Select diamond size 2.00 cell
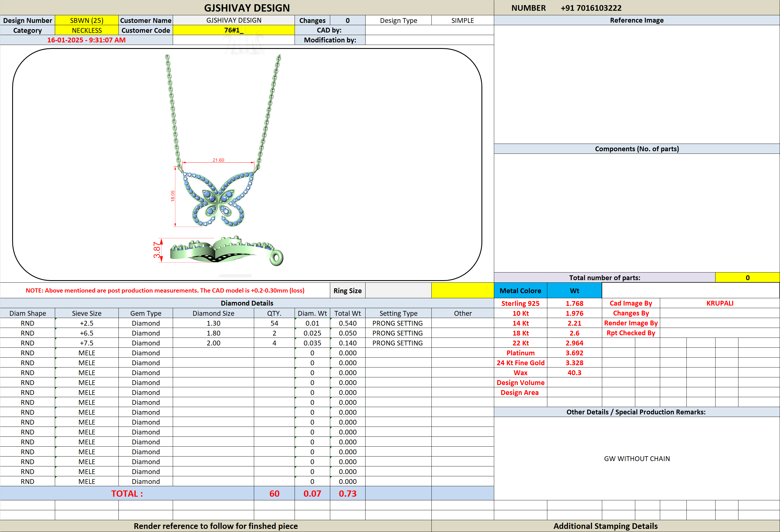 point(213,343)
